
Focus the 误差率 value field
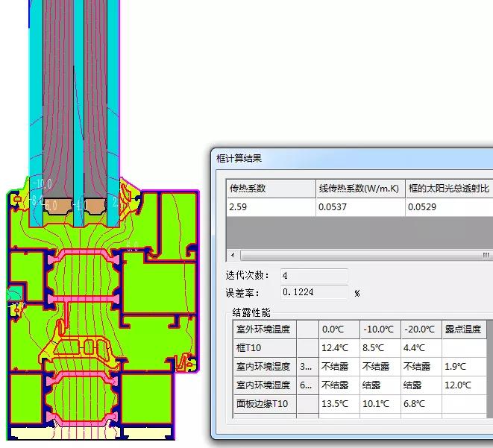point(314,292)
